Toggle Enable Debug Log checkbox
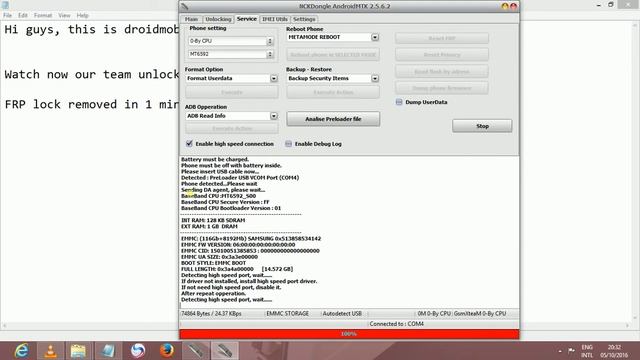 coord(288,144)
